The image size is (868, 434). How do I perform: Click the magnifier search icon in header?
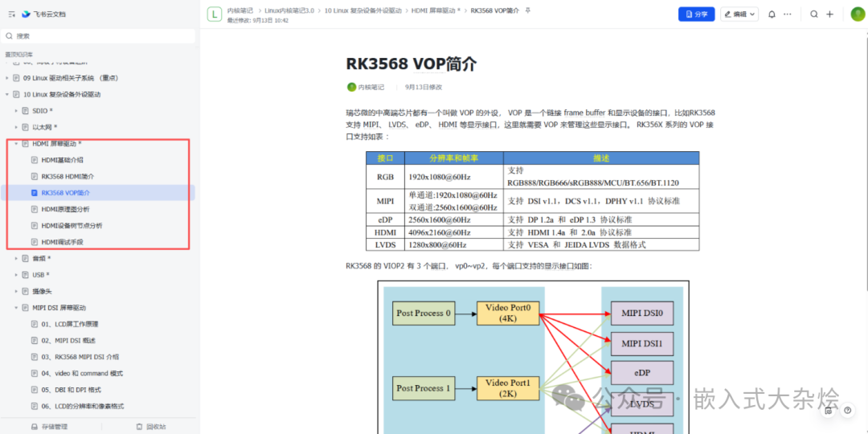click(813, 14)
